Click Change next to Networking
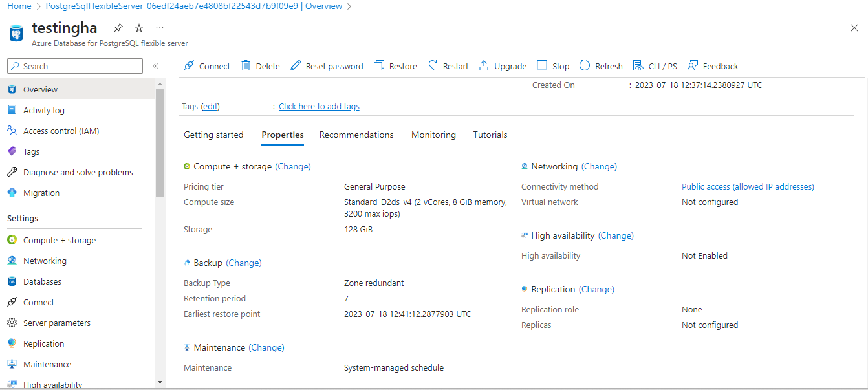The image size is (868, 390). [599, 166]
